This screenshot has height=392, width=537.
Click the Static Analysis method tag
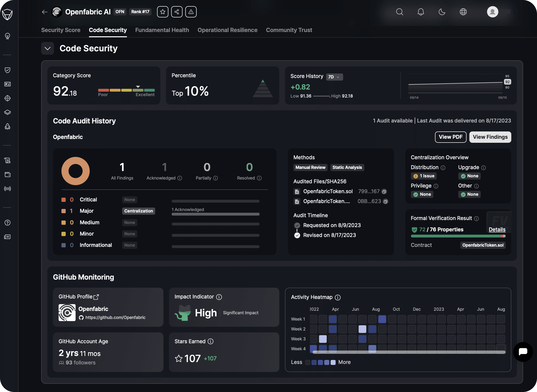(347, 167)
